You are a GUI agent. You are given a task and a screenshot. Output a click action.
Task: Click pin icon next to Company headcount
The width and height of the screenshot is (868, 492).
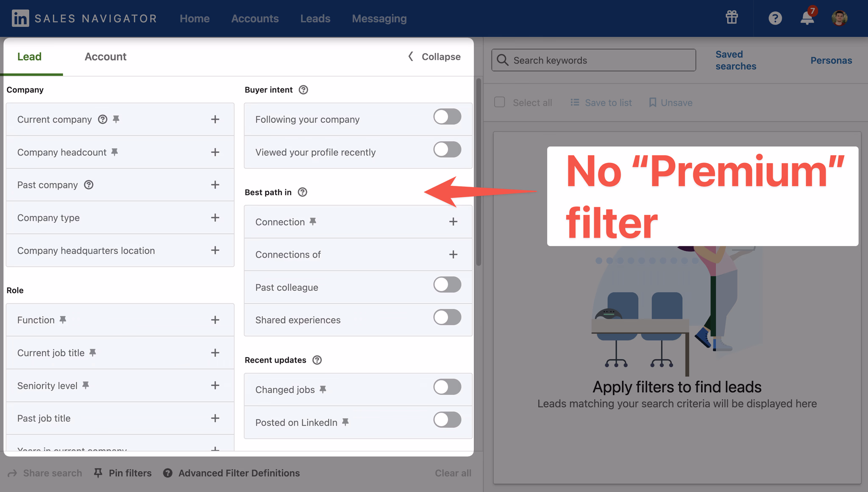point(114,152)
